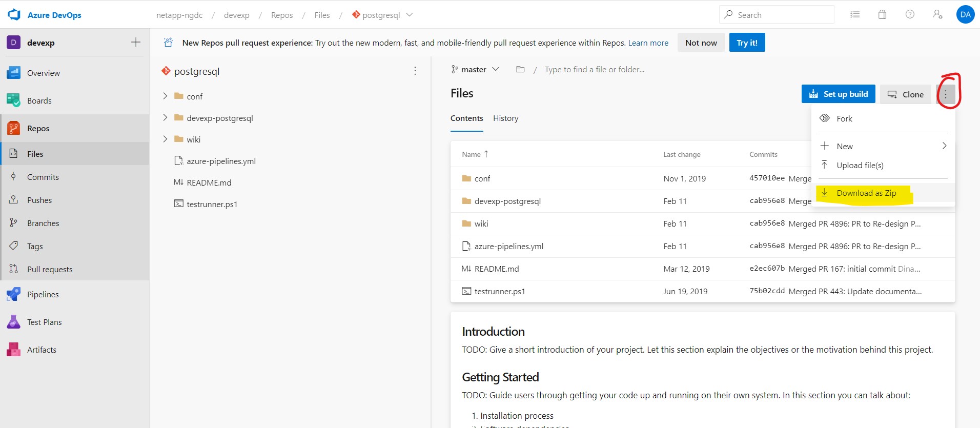
Task: Select Download as Zip menu option
Action: click(866, 193)
